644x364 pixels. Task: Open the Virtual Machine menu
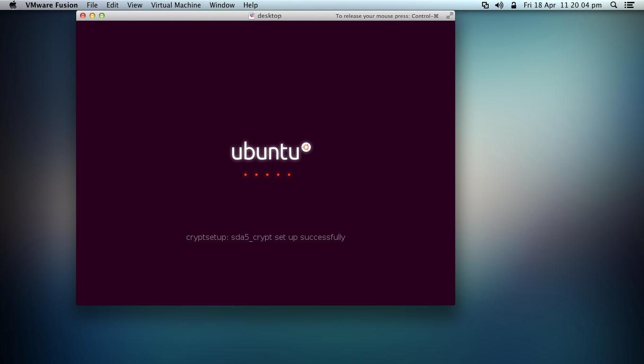176,5
